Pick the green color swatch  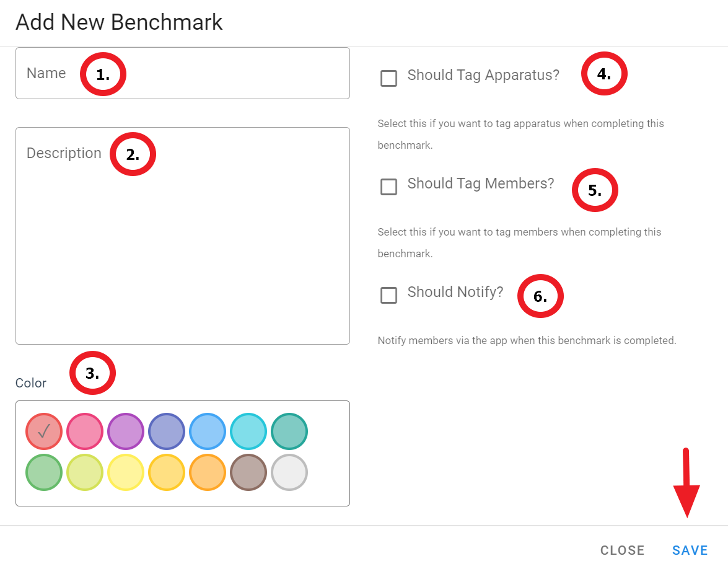(x=44, y=472)
